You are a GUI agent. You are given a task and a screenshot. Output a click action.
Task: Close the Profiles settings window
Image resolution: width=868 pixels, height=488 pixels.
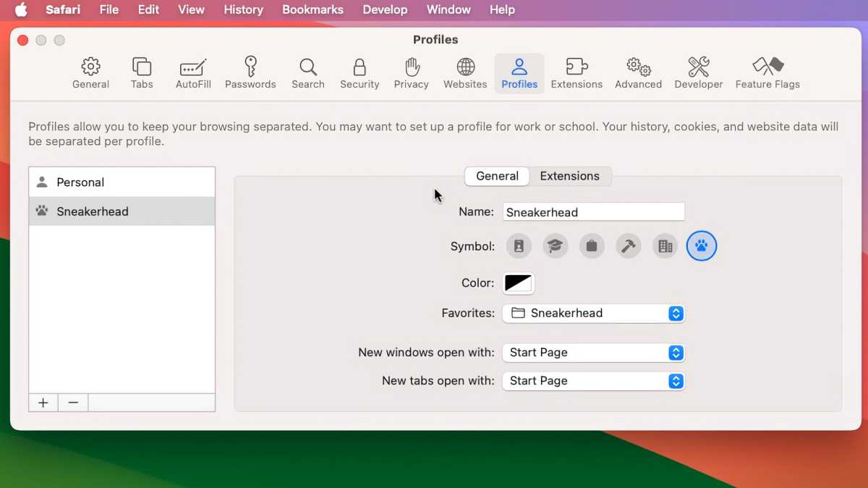(23, 41)
